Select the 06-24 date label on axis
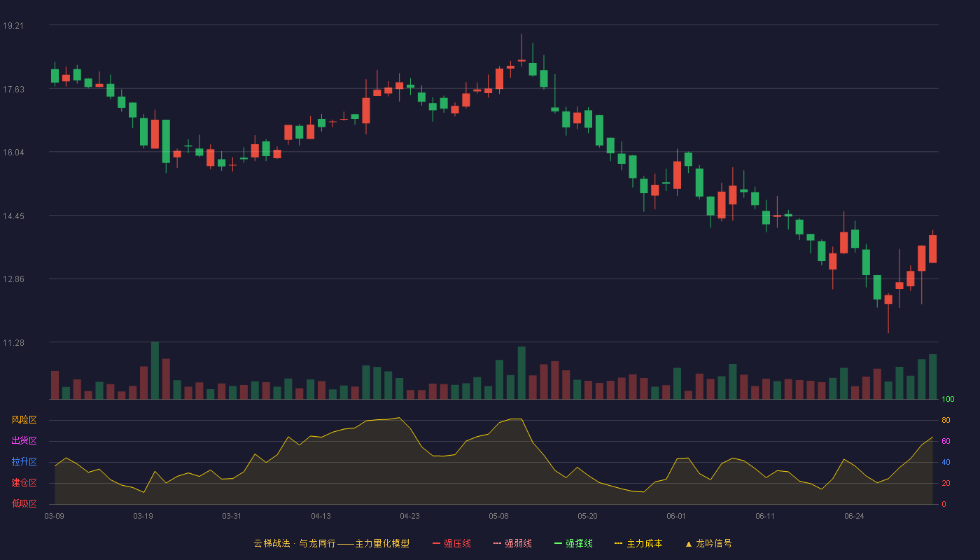 tap(854, 516)
